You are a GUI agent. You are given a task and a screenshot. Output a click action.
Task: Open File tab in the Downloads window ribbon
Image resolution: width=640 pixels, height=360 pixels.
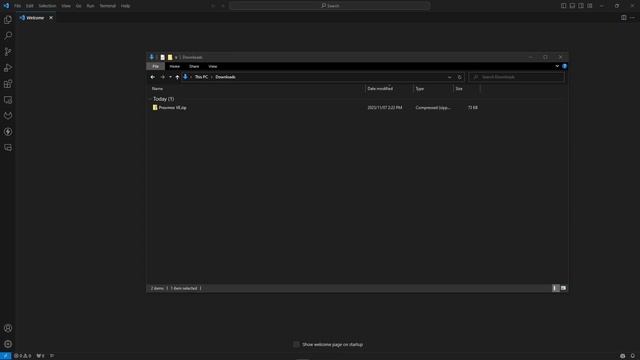156,66
